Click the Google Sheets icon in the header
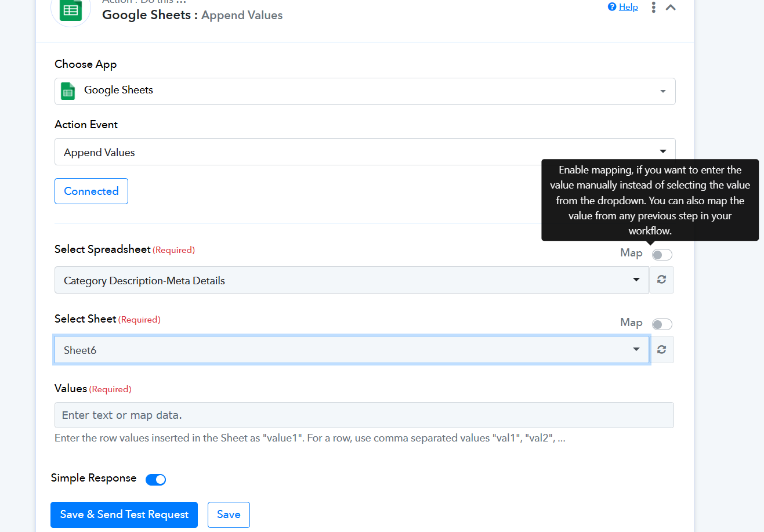The width and height of the screenshot is (764, 532). [71, 10]
